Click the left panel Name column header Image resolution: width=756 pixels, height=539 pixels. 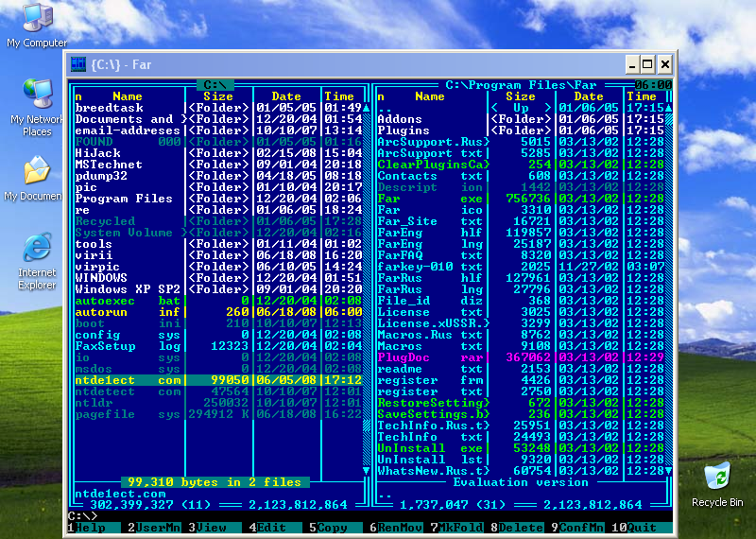point(128,96)
